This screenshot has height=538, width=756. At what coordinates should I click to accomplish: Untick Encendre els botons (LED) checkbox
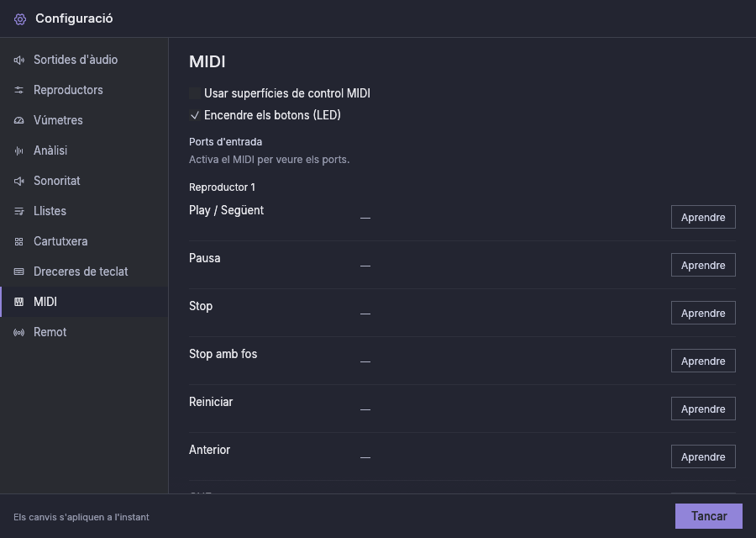tap(194, 115)
